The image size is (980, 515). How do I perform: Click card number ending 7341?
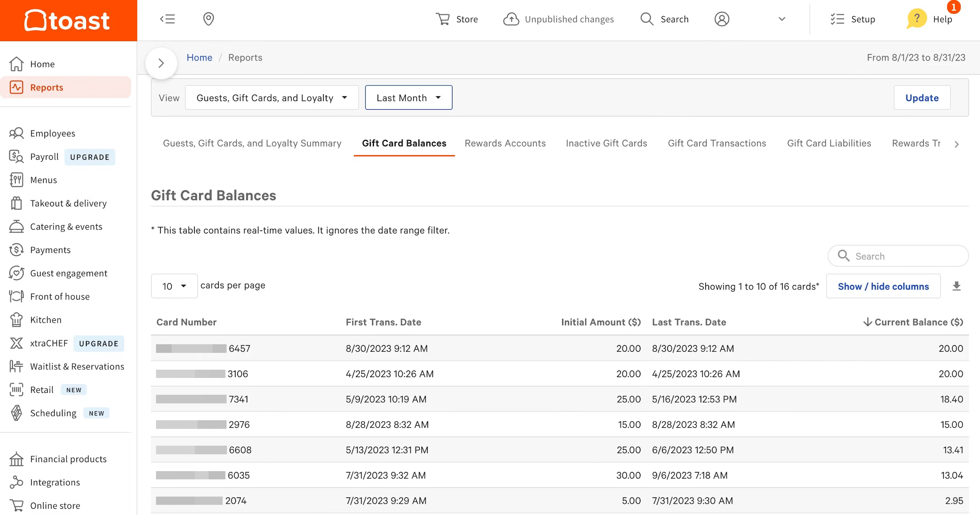202,399
